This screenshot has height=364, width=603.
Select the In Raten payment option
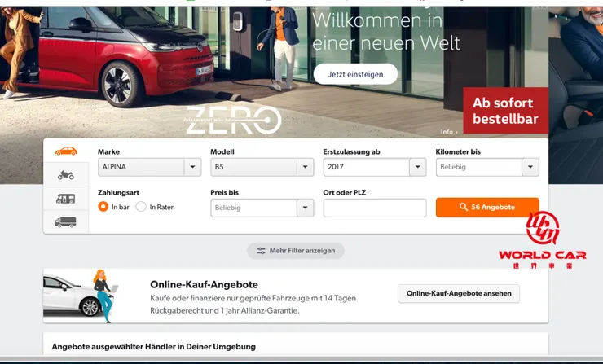141,207
